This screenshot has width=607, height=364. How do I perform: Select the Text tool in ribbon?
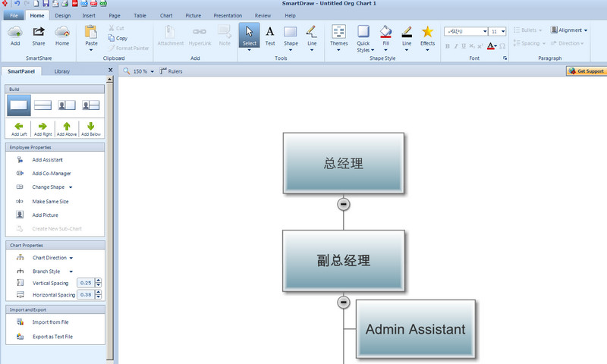pyautogui.click(x=270, y=32)
